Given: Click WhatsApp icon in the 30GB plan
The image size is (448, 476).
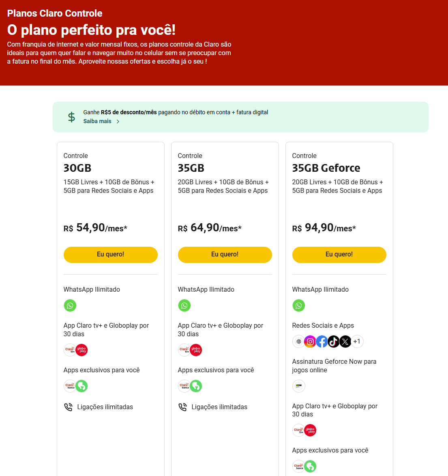Looking at the screenshot, I should pyautogui.click(x=70, y=305).
